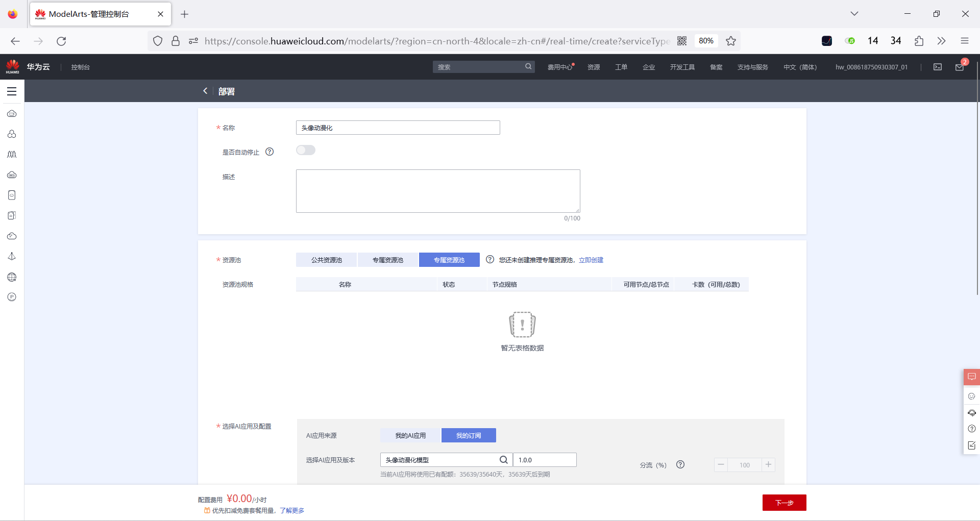Click the browser address bar URL
Image resolution: width=980 pixels, height=521 pixels.
coord(437,41)
